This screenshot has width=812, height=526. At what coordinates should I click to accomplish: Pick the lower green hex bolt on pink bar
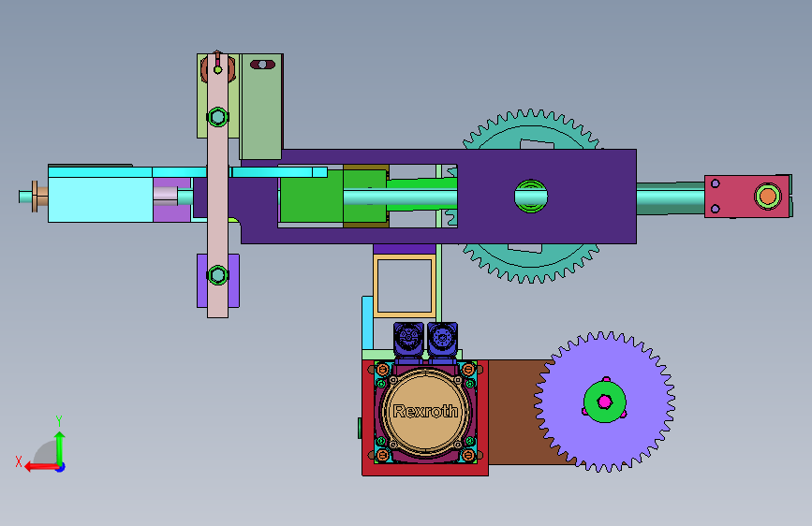tap(217, 275)
